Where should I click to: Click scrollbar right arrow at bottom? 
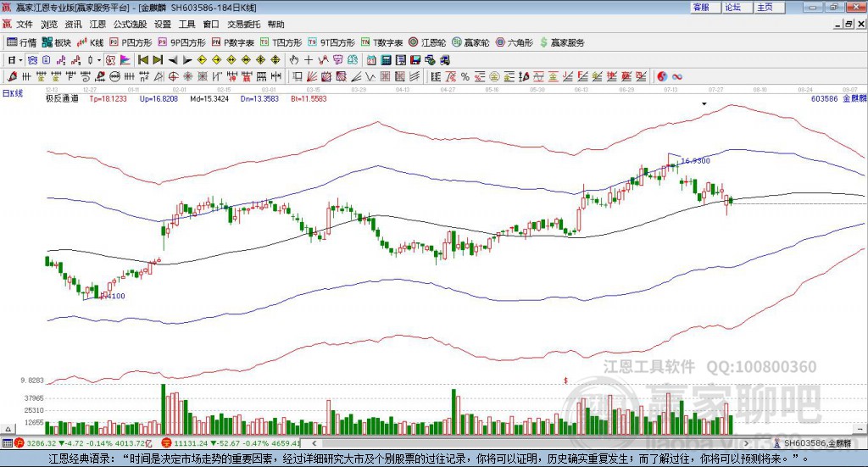point(746,443)
